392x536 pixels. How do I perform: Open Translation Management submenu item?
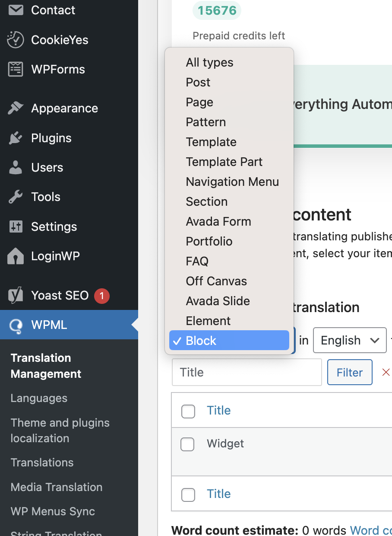tap(46, 366)
